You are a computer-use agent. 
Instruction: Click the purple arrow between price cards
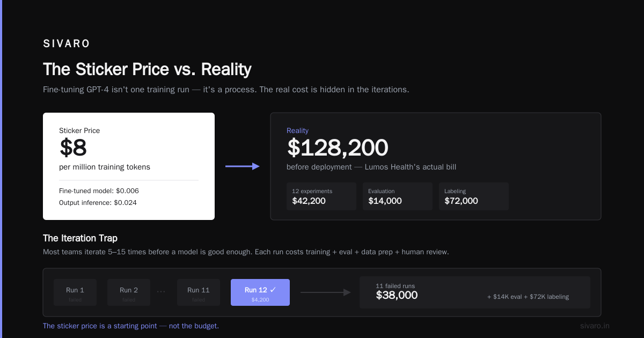pos(243,166)
